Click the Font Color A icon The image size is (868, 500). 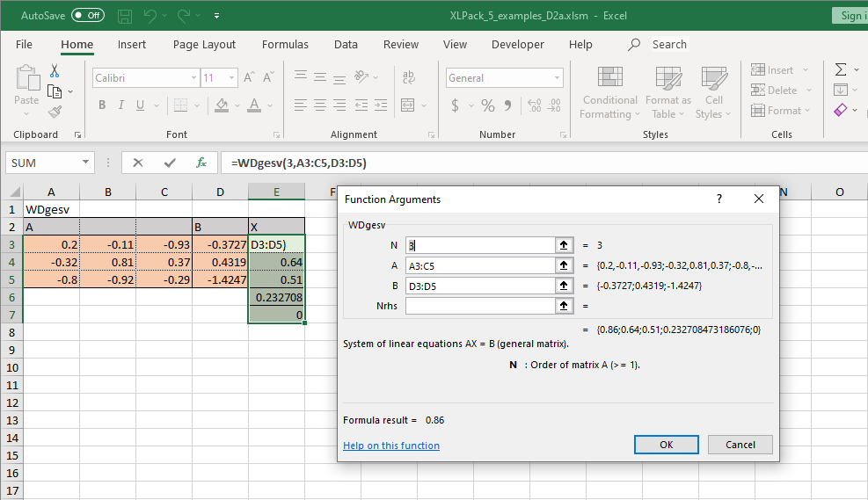[254, 105]
